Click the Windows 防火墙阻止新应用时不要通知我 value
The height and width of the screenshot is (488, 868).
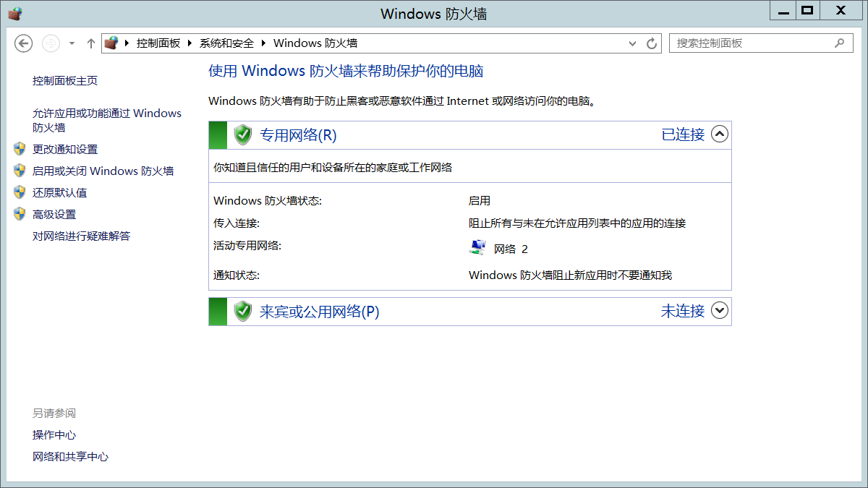tap(571, 275)
